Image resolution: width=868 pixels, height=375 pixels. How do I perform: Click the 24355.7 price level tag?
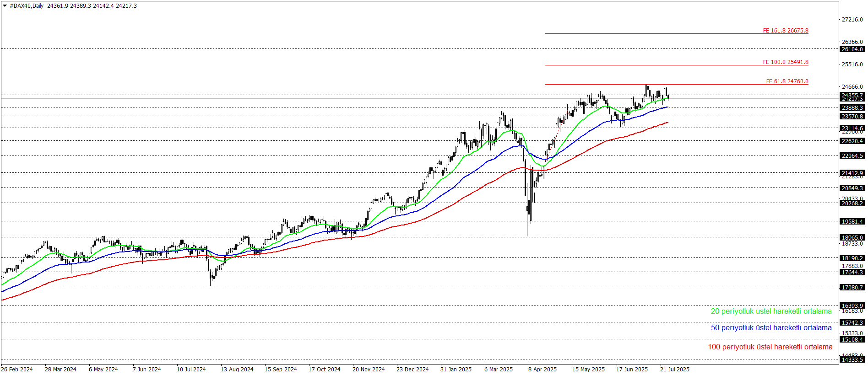852,96
